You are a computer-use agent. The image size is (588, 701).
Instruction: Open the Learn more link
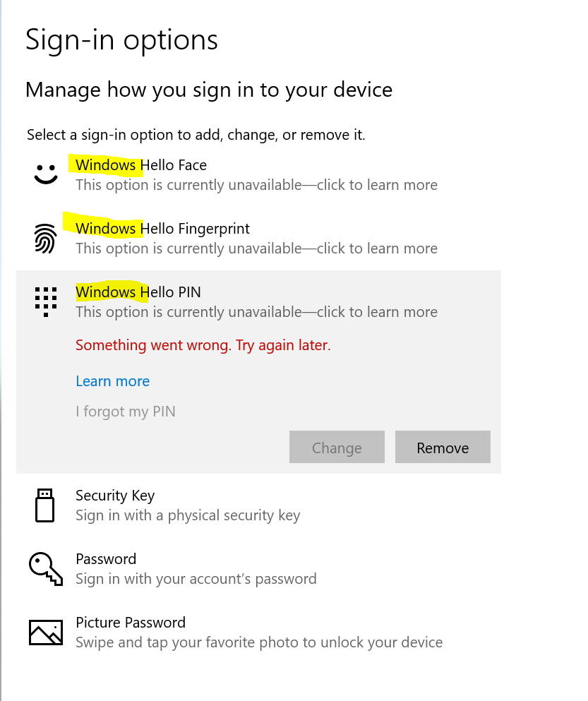pos(112,381)
